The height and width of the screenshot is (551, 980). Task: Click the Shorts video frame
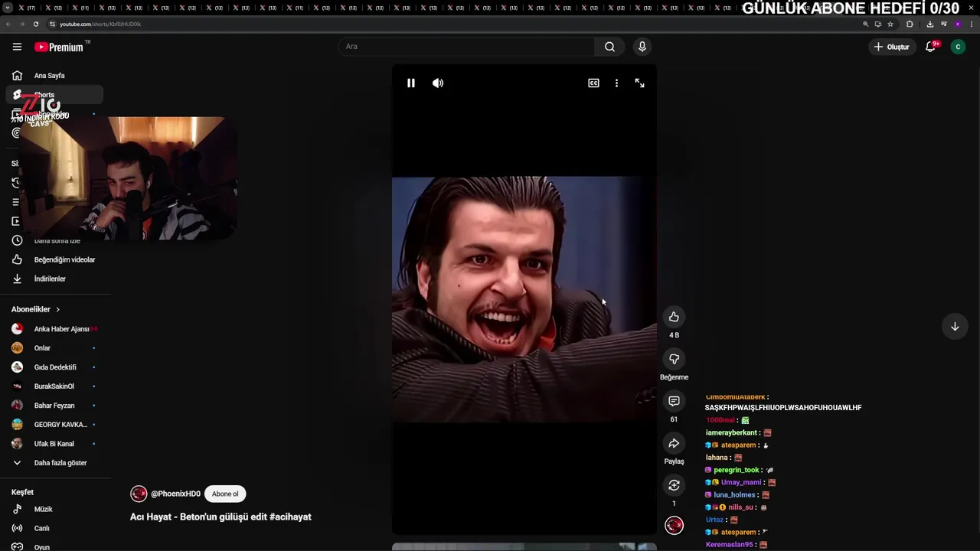pos(524,299)
